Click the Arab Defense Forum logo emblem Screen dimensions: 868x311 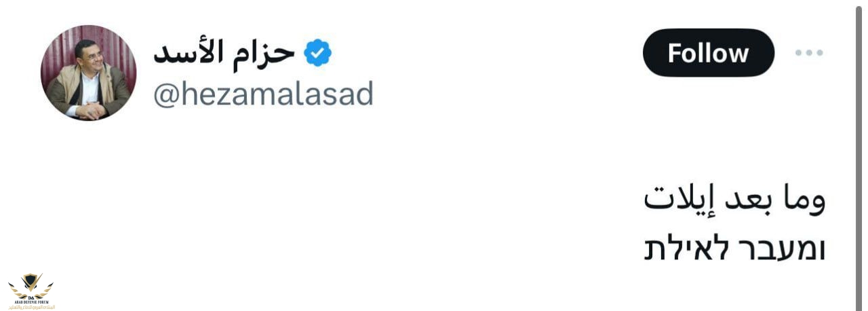point(31,283)
